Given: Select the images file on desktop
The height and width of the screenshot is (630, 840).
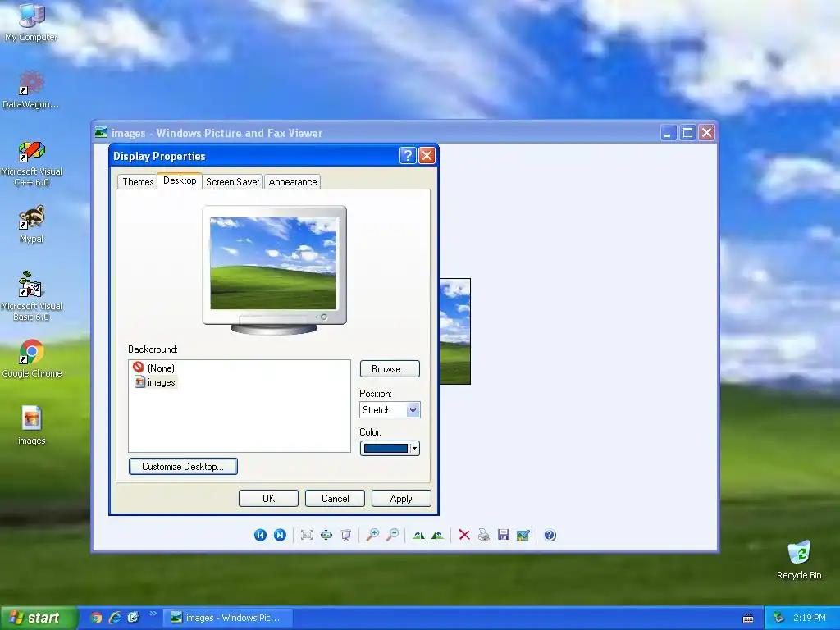Looking at the screenshot, I should coord(32,426).
